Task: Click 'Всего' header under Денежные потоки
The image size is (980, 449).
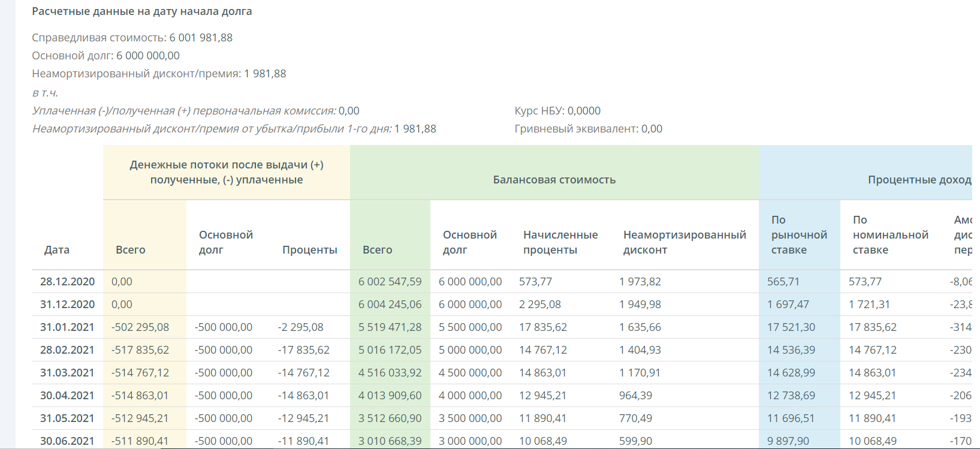Action: pos(131,250)
